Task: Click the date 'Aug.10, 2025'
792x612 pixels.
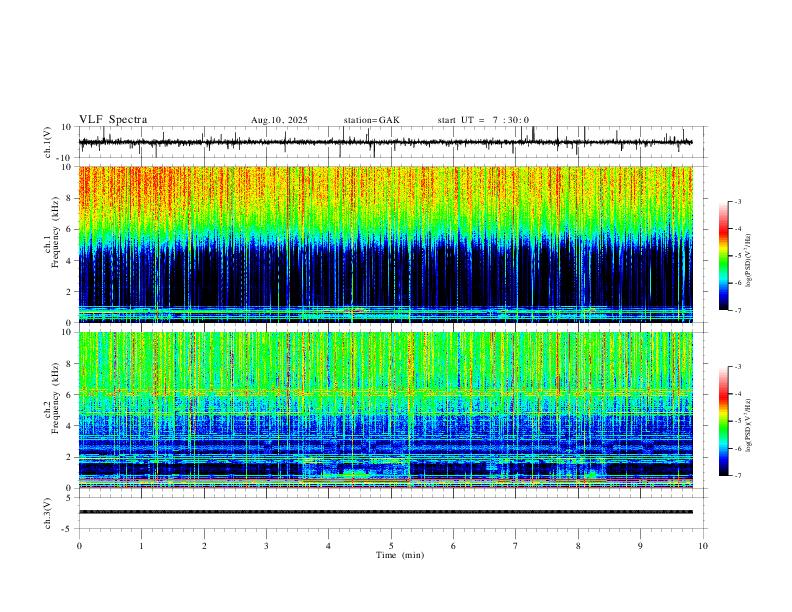Action: [x=279, y=120]
